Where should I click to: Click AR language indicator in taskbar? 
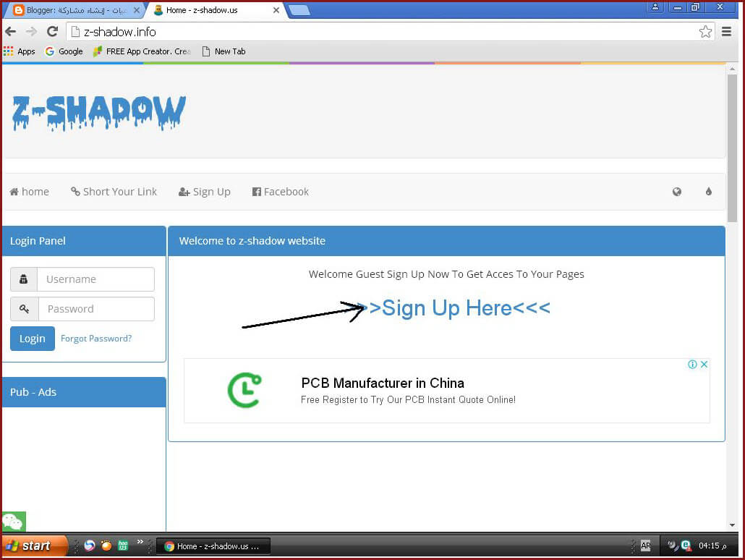coord(646,546)
